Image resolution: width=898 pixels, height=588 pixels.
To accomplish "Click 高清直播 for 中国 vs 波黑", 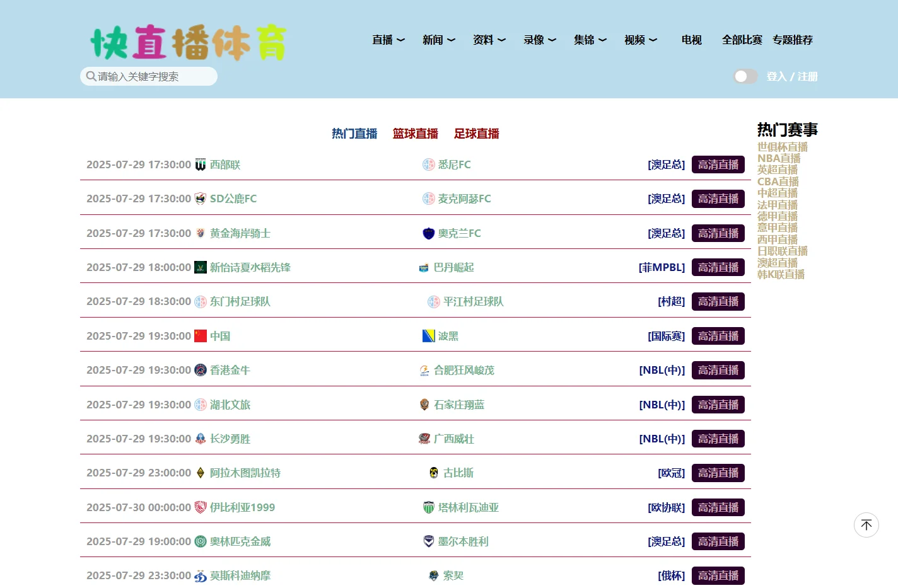I will click(718, 336).
